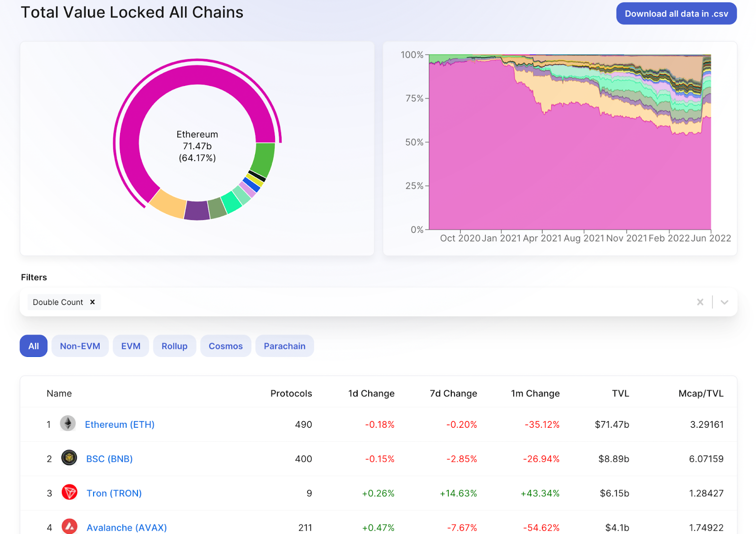Click the BSC chain logo icon
Viewport: 756px width, 534px height.
tap(69, 458)
